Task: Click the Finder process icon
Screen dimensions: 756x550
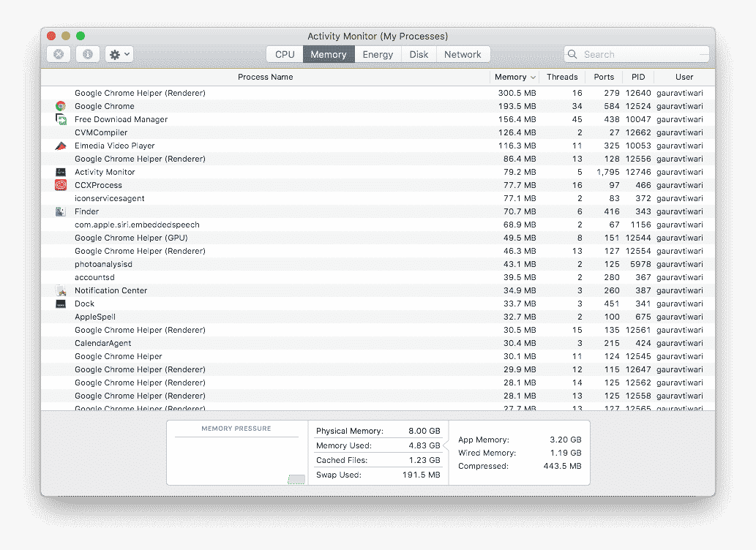Action: (x=61, y=211)
